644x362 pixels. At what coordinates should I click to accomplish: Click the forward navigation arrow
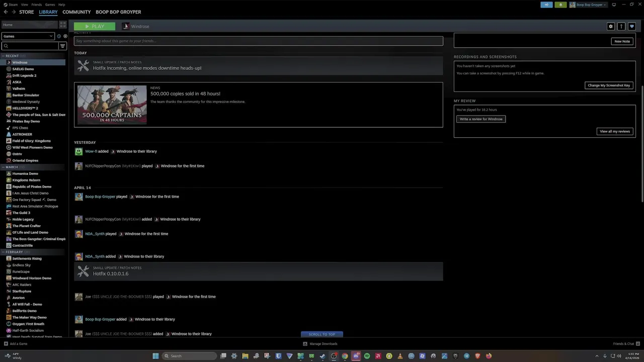pyautogui.click(x=14, y=12)
